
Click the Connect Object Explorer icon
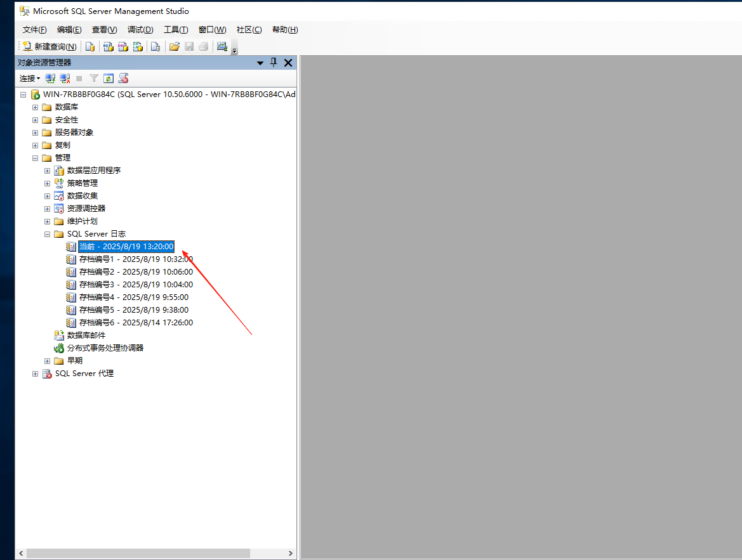click(50, 79)
